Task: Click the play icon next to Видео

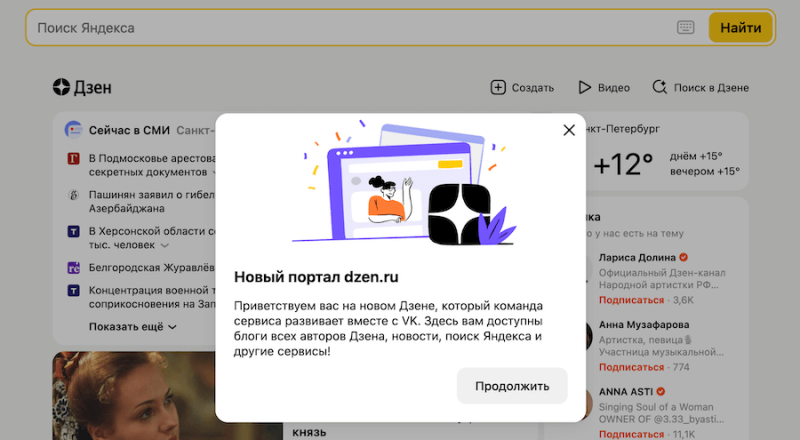Action: (585, 87)
